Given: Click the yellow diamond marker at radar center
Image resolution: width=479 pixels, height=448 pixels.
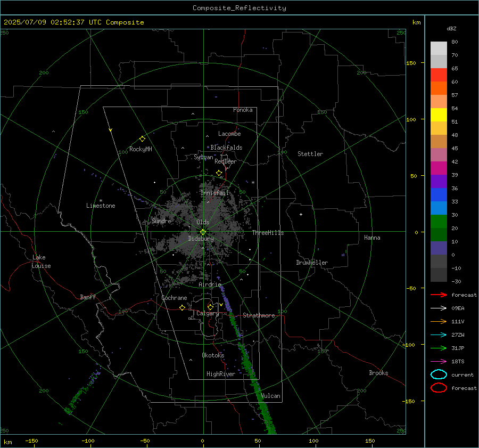Looking at the screenshot, I should [203, 232].
